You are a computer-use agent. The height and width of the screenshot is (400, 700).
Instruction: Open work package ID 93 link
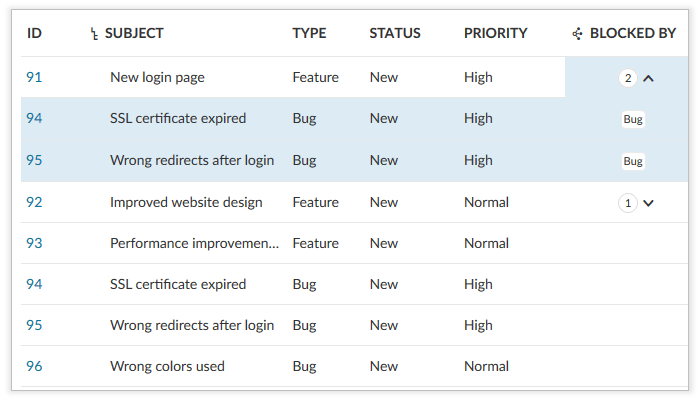click(x=34, y=243)
